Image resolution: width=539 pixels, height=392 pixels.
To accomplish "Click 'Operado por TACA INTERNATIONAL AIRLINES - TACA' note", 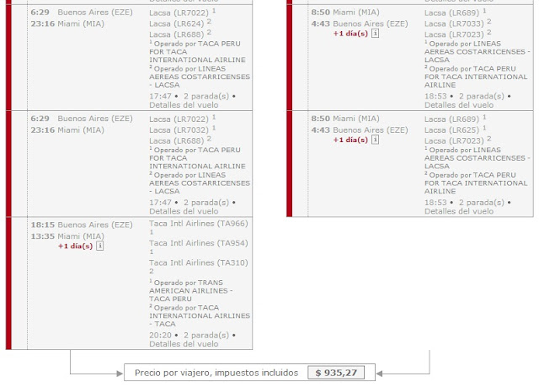I will [200, 315].
